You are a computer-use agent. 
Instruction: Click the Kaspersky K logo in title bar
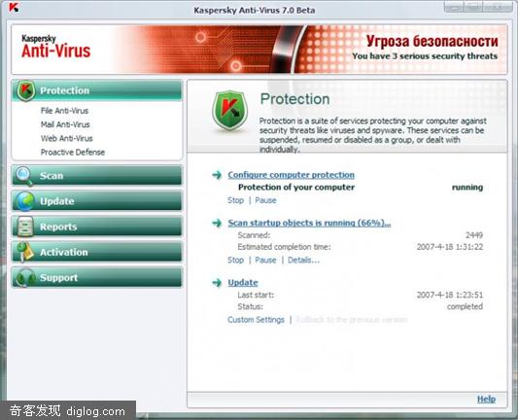coord(14,7)
